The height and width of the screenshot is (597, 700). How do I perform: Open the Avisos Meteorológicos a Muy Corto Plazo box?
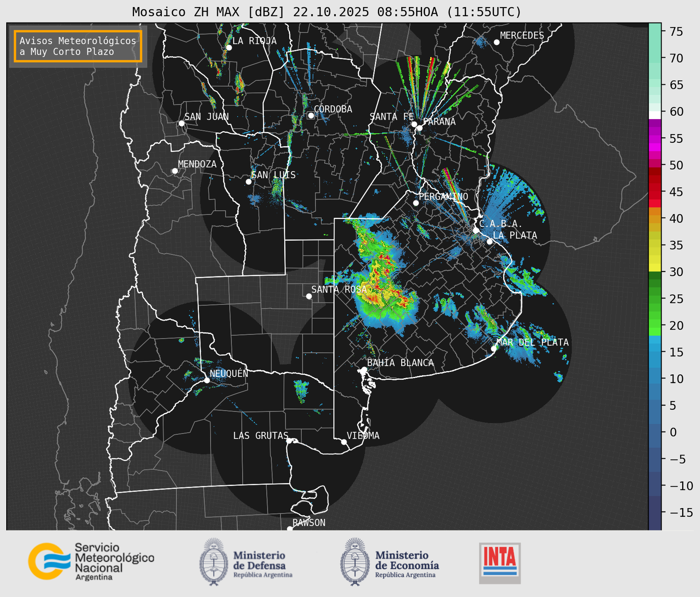[78, 46]
